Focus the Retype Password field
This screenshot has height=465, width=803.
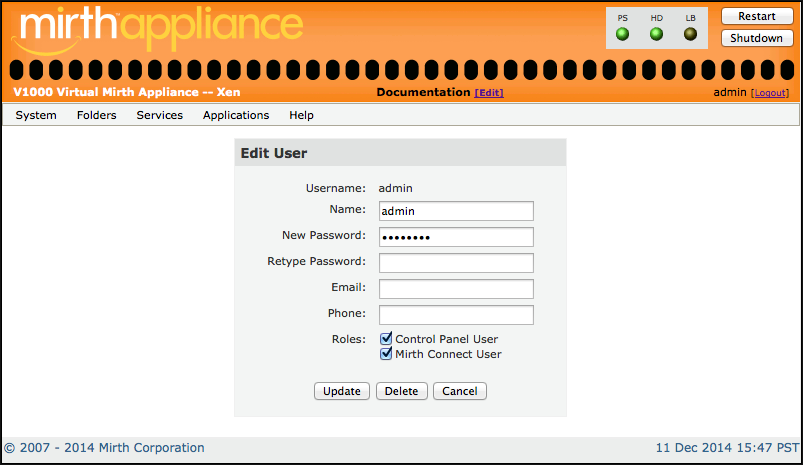456,263
